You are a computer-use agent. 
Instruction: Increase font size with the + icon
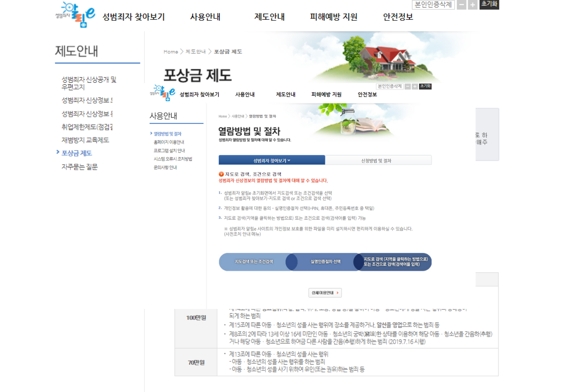(x=472, y=5)
